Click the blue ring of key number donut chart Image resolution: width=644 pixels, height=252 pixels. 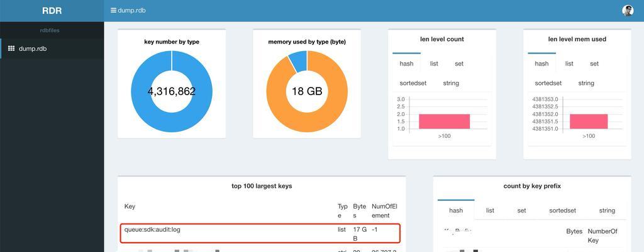[x=142, y=91]
